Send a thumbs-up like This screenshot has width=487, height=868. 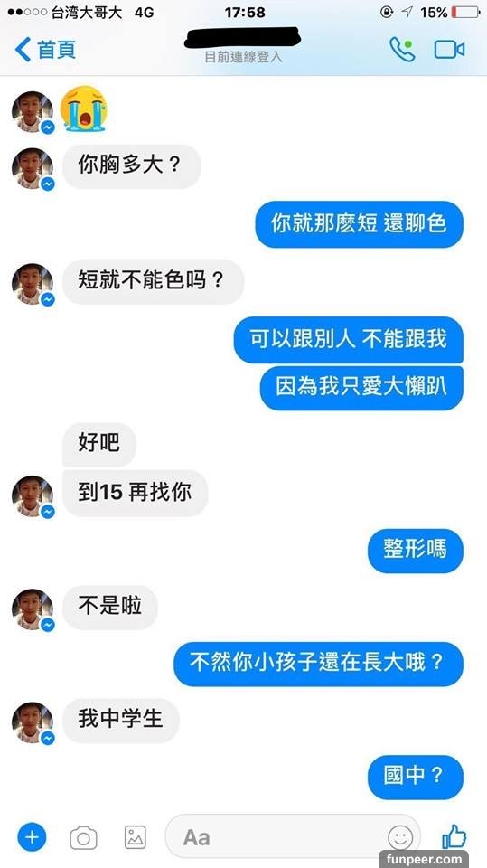click(x=454, y=836)
